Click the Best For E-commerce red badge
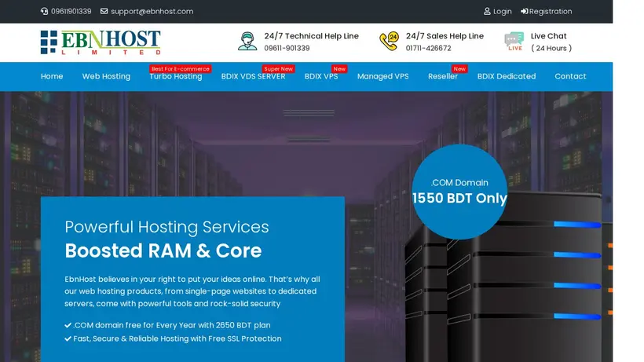This screenshot has width=644, height=362. pos(181,69)
